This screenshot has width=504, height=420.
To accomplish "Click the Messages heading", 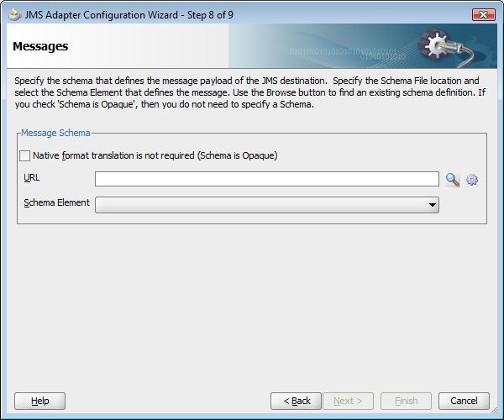I will 40,46.
